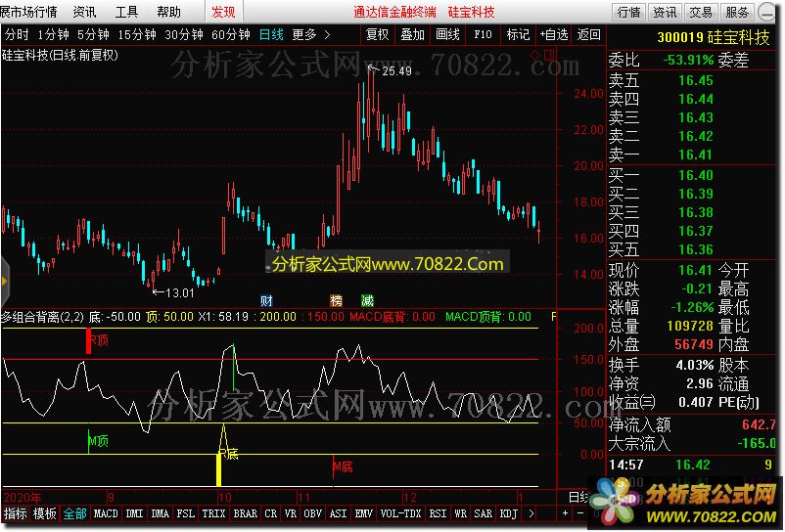Open F10 company information

[483, 35]
